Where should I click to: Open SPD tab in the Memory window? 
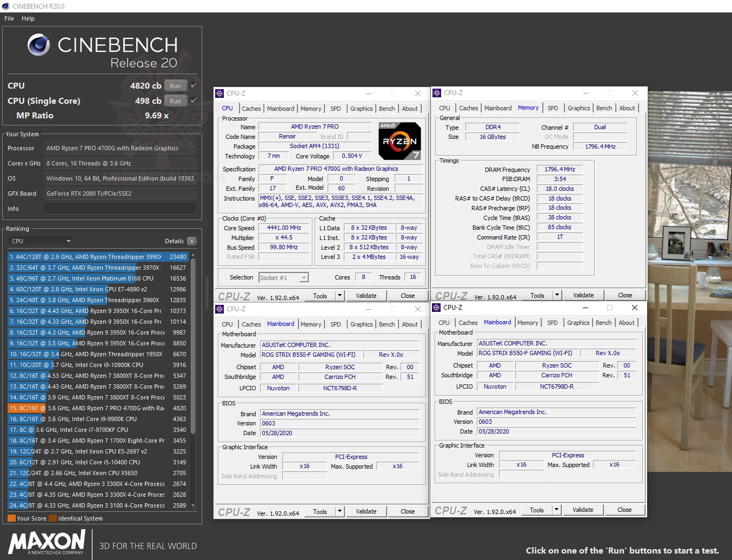pyautogui.click(x=553, y=108)
